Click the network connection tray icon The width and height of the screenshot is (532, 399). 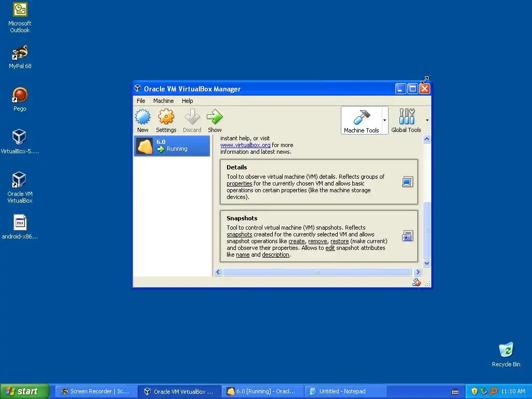click(484, 391)
